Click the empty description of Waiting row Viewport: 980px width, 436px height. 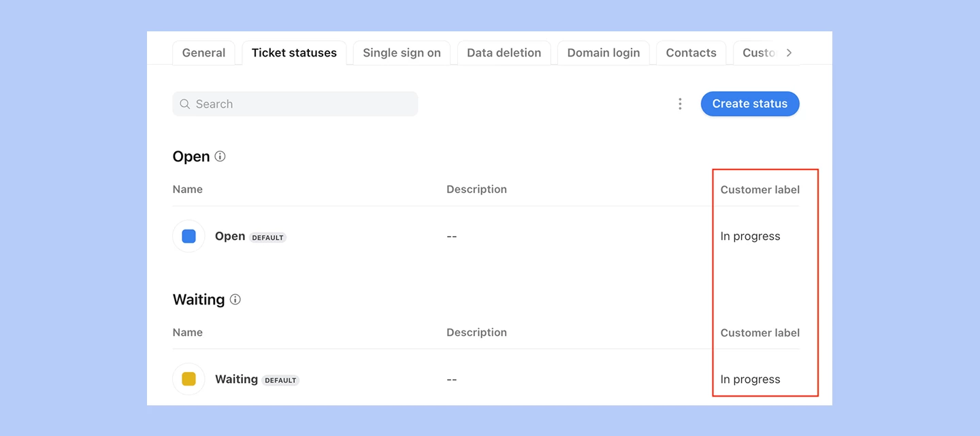(x=452, y=379)
